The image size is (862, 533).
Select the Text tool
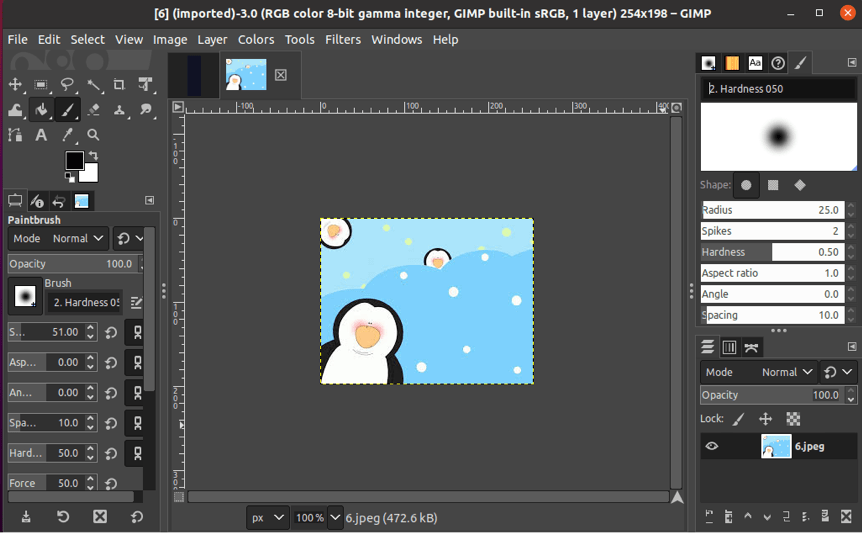tap(41, 135)
